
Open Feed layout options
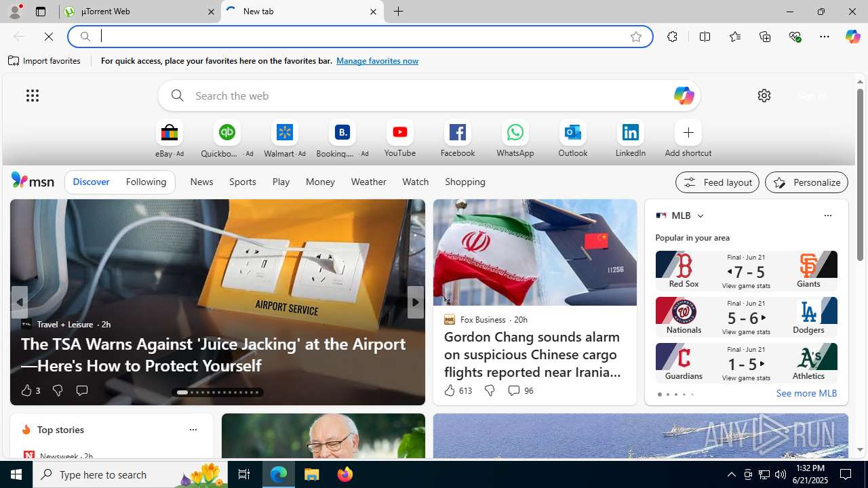pyautogui.click(x=717, y=182)
